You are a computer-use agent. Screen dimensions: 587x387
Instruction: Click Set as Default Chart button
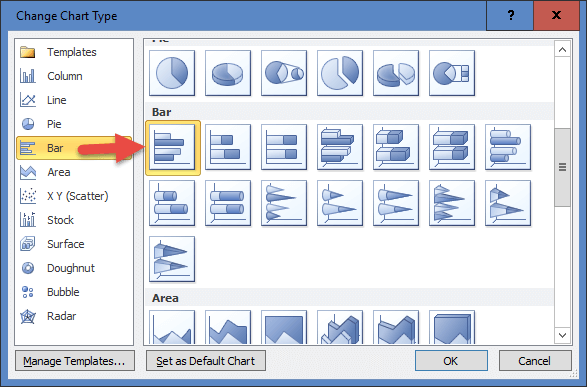tap(206, 361)
